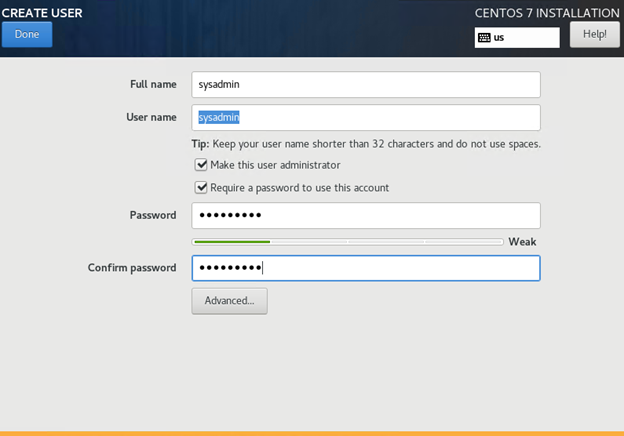Toggle Require a password checkbox
624x436 pixels.
coord(201,187)
